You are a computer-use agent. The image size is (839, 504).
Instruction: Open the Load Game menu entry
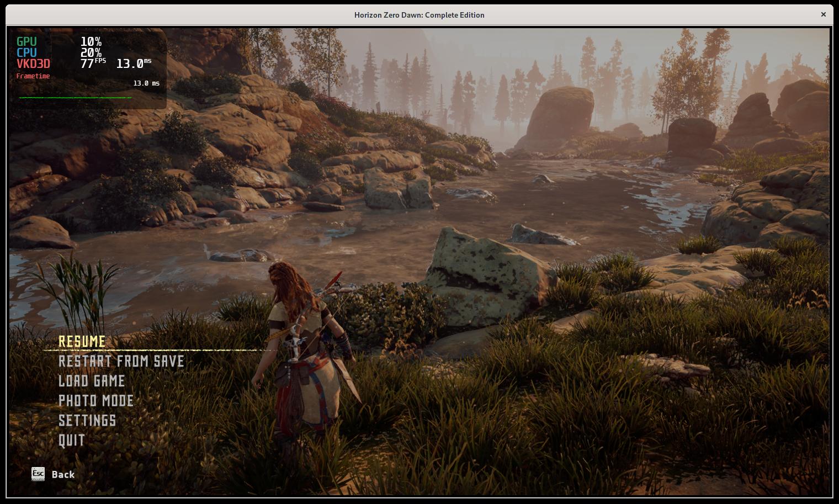[x=92, y=381]
